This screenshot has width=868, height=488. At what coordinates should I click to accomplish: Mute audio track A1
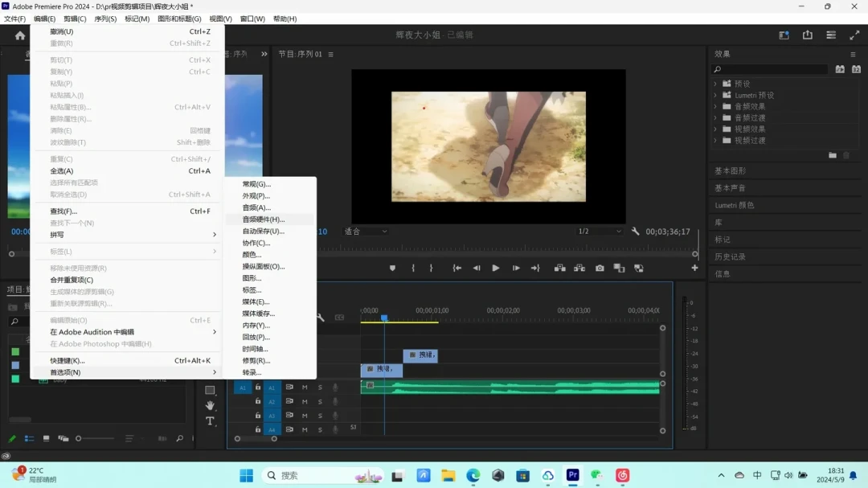[305, 388]
